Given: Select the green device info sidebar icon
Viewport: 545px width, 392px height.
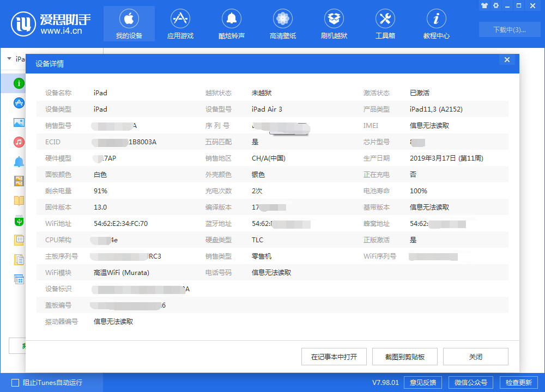Looking at the screenshot, I should (19, 83).
